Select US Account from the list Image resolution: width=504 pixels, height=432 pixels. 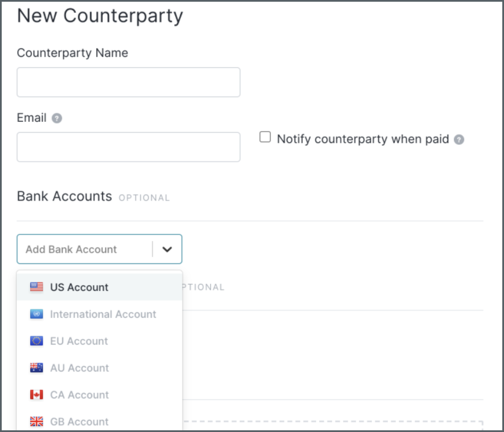[x=79, y=287]
